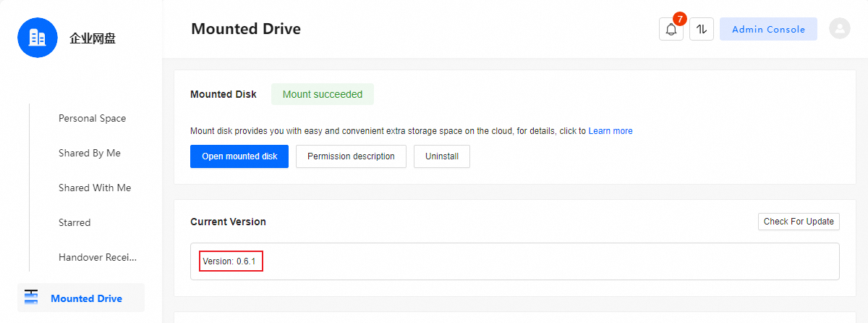Click the Mount succeeded status tag

(x=323, y=94)
